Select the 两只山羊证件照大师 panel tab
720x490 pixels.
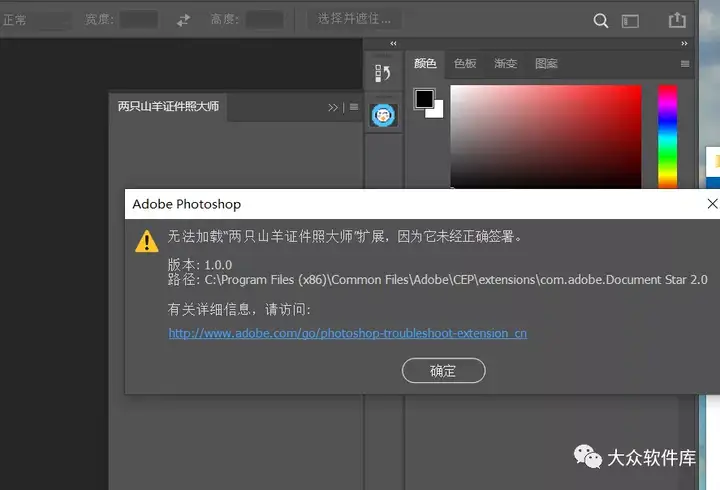click(168, 107)
